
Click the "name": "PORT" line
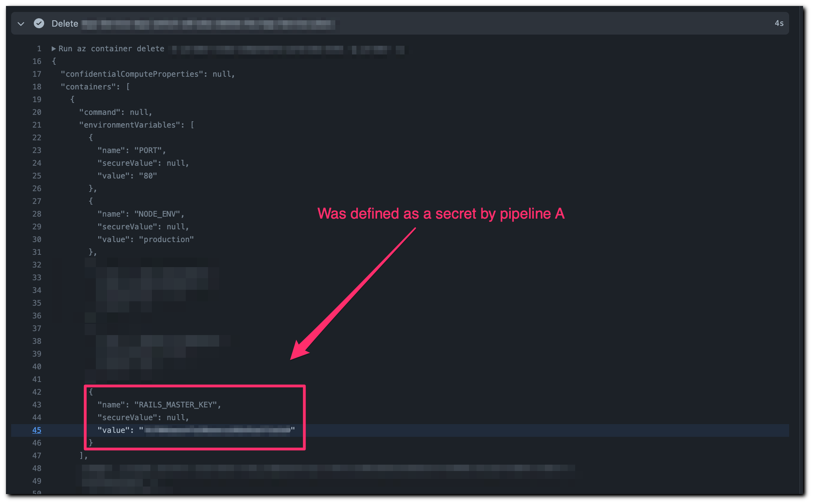(x=131, y=150)
